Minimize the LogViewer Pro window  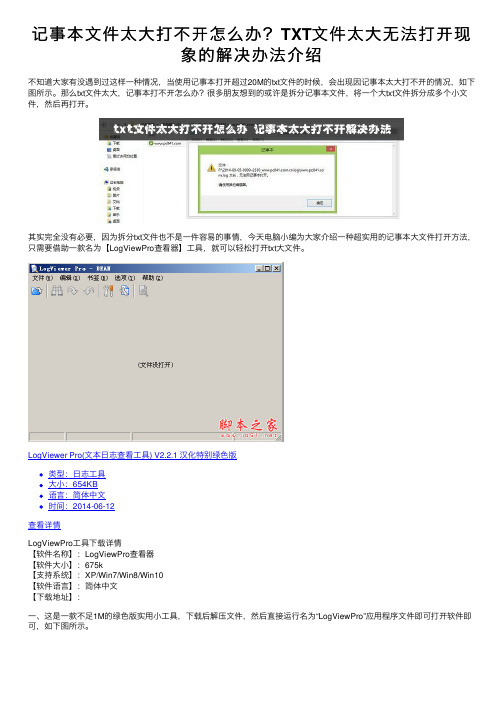tap(259, 268)
